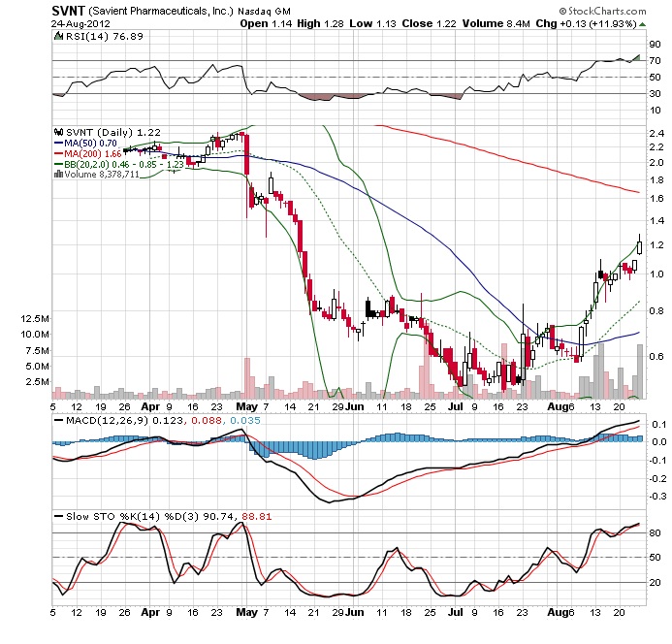This screenshot has width=672, height=644.
Task: Click the candlestick icon beside SVNT (Daily)
Action: coord(59,132)
